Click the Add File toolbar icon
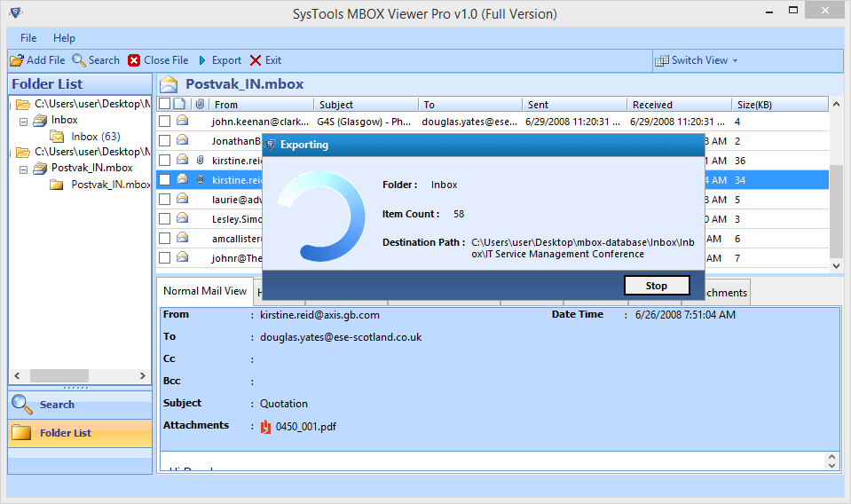 (x=17, y=60)
